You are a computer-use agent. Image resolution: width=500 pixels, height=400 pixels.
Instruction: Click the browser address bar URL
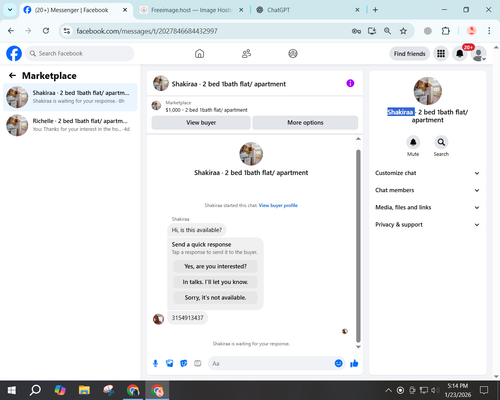(147, 31)
